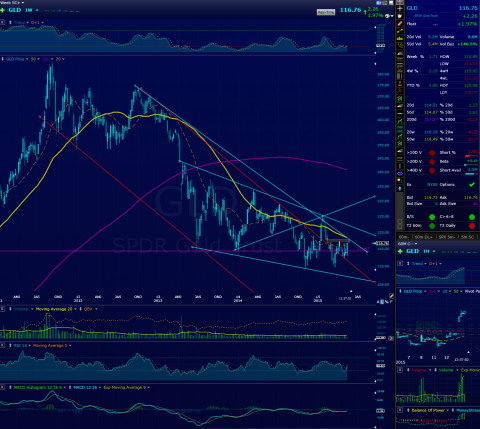Image resolution: width=480 pixels, height=429 pixels.
Task: Hide the Trend pane in small chart
Action: [x=400, y=263]
